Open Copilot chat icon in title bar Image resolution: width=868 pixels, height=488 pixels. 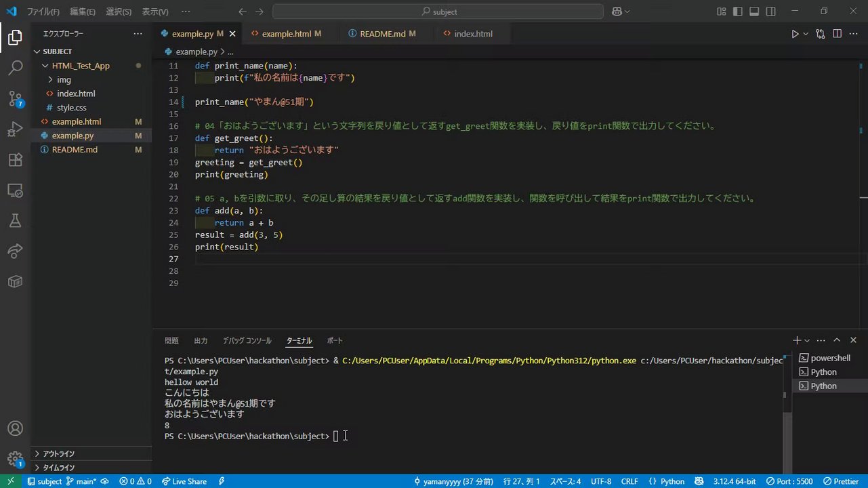point(617,12)
